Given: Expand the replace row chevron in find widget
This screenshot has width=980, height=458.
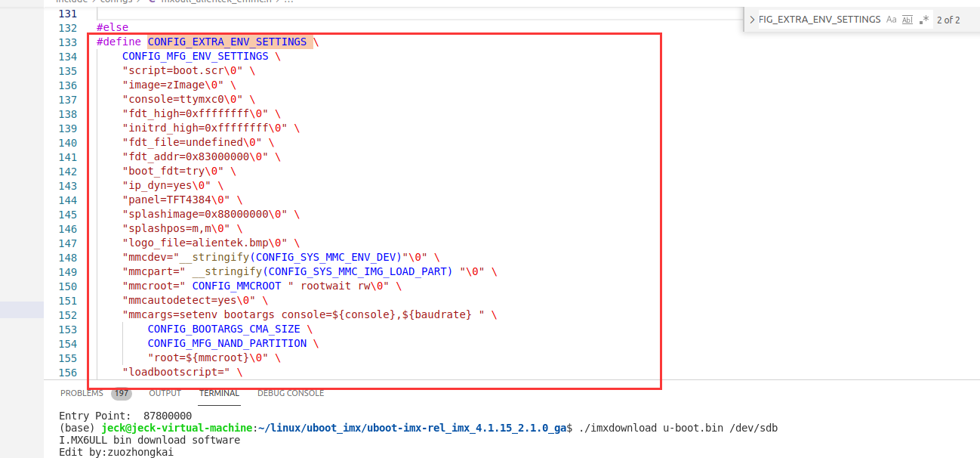Looking at the screenshot, I should pos(752,20).
